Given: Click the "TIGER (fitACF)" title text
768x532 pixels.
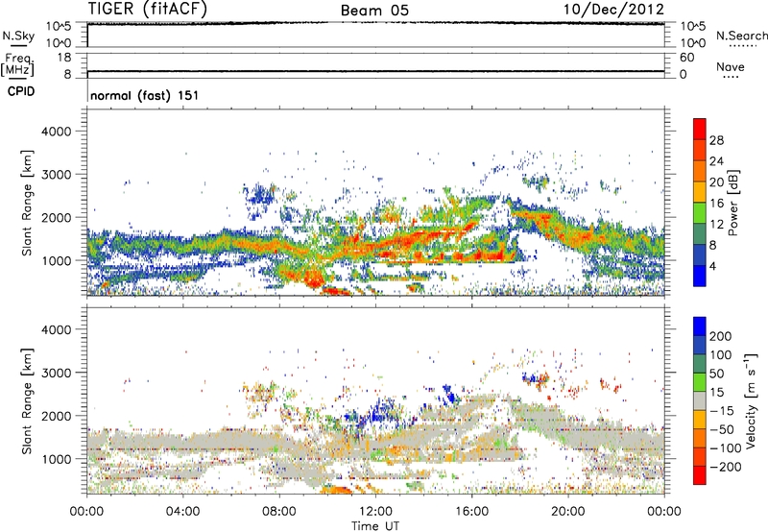Looking at the screenshot, I should tap(148, 10).
